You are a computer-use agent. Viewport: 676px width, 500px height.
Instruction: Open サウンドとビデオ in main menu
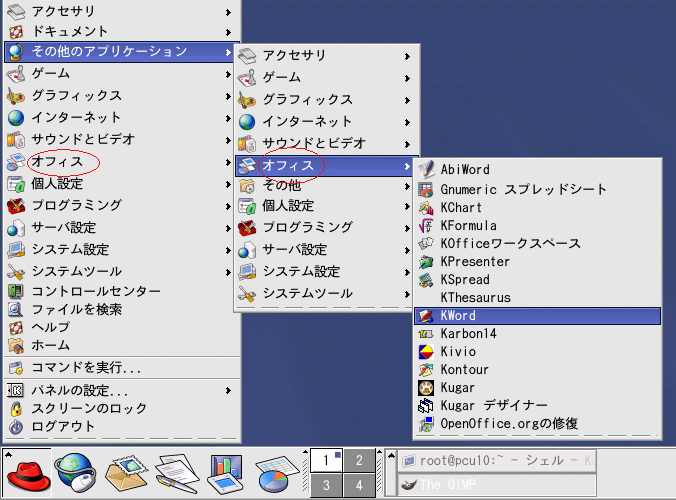tap(119, 140)
